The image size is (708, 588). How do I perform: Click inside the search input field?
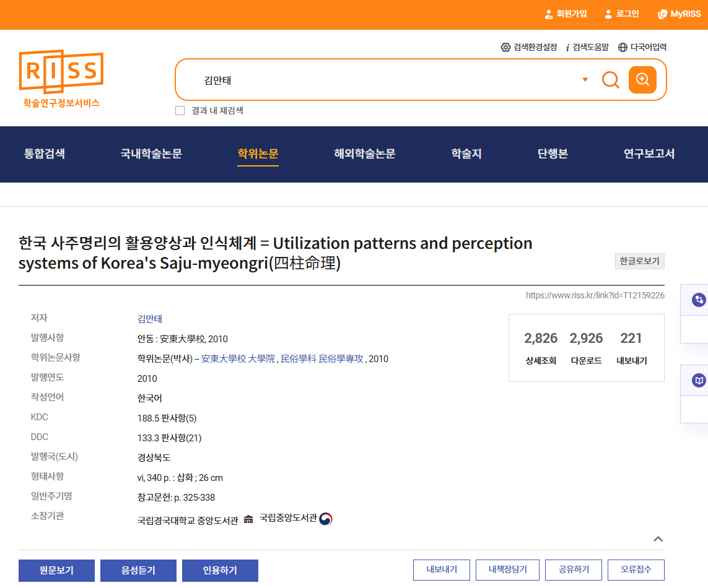(384, 80)
